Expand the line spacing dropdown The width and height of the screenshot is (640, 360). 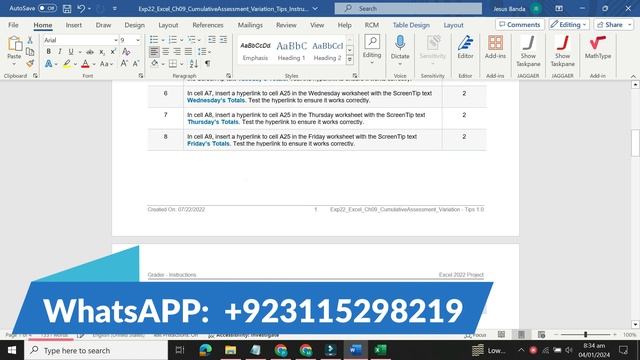(x=204, y=52)
